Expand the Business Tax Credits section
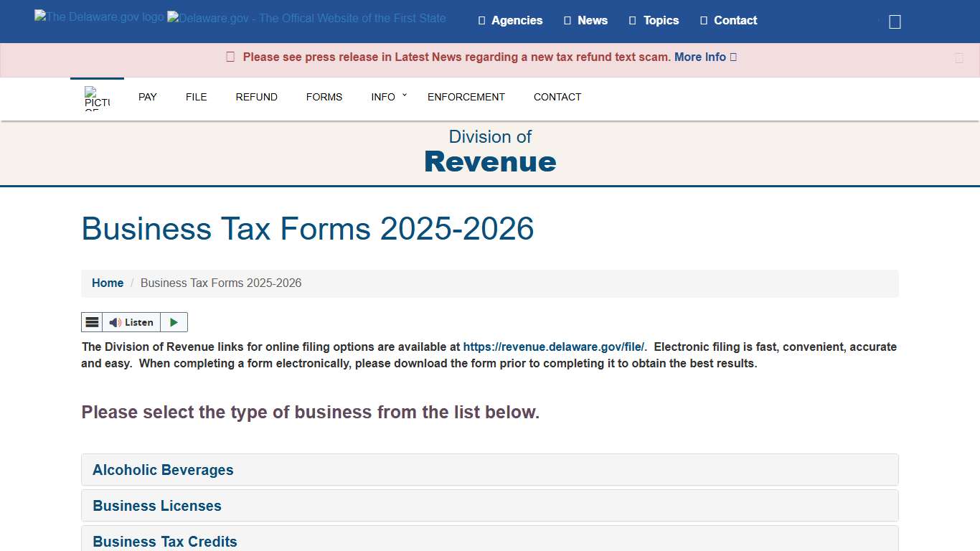980x551 pixels. point(165,542)
